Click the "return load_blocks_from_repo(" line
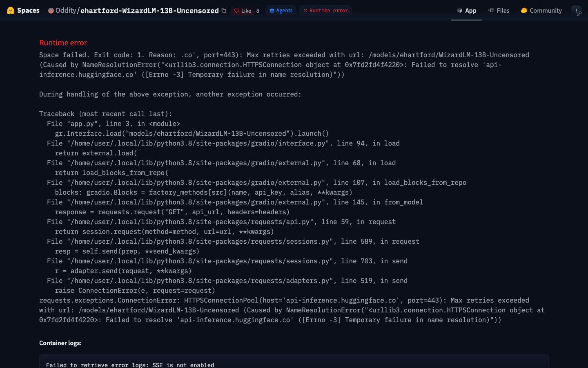This screenshot has height=368, width=588. click(112, 173)
